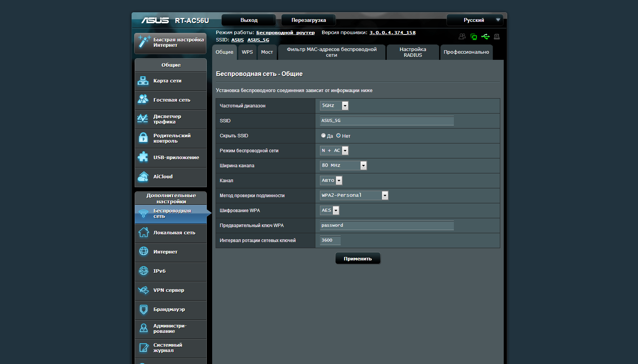Open Системный журнал menu item
The width and height of the screenshot is (638, 364).
coord(171,348)
